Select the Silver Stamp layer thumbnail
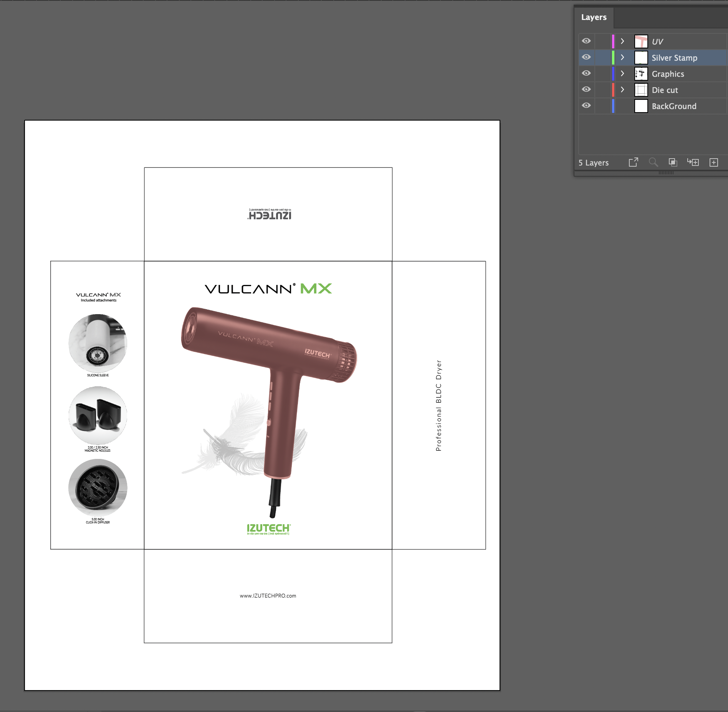The height and width of the screenshot is (712, 728). 641,58
